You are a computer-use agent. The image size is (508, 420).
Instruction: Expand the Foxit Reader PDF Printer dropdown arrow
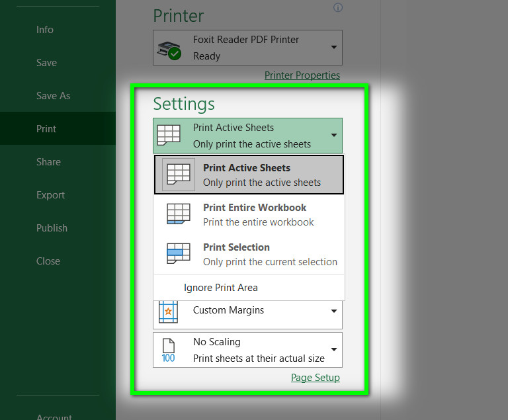[334, 48]
